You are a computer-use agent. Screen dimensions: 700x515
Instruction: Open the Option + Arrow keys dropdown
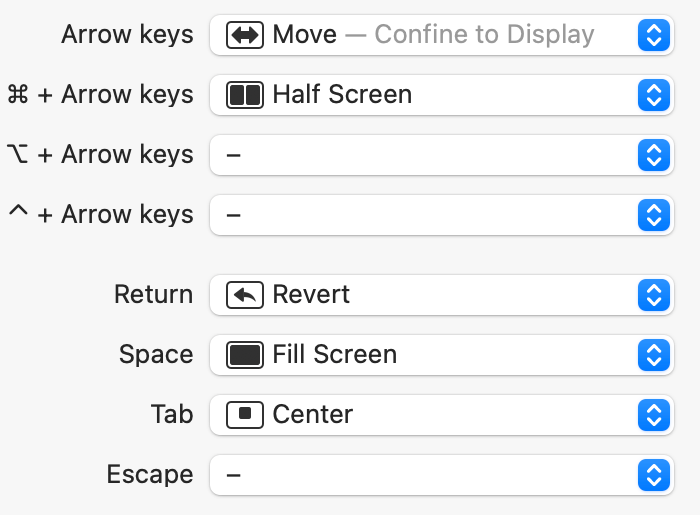652,155
